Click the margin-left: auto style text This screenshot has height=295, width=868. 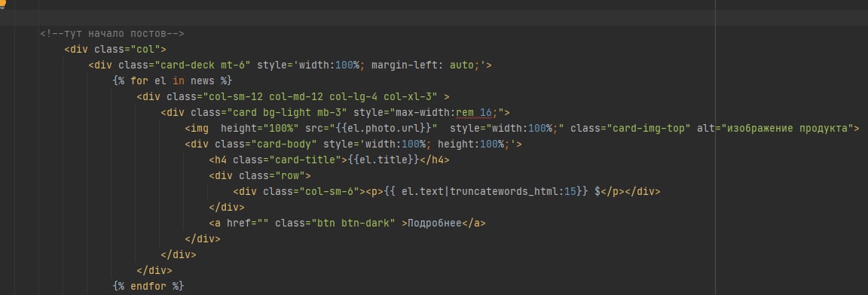[x=425, y=65]
